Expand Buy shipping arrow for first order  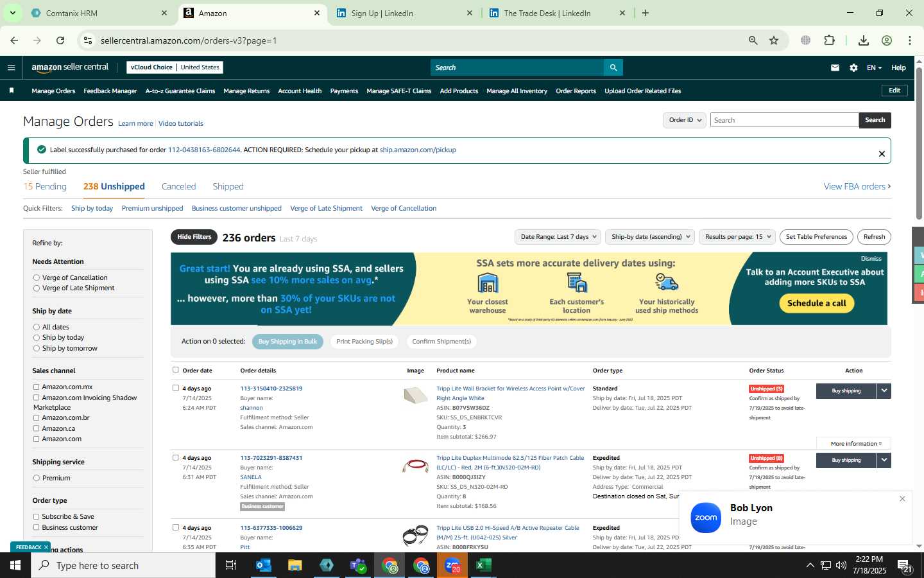pyautogui.click(x=884, y=390)
